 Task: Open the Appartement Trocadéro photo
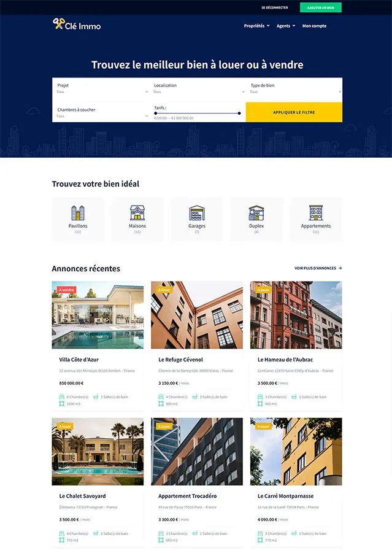197,452
